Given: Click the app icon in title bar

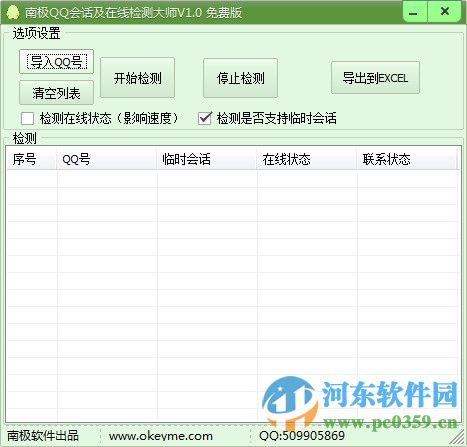Looking at the screenshot, I should tap(13, 13).
